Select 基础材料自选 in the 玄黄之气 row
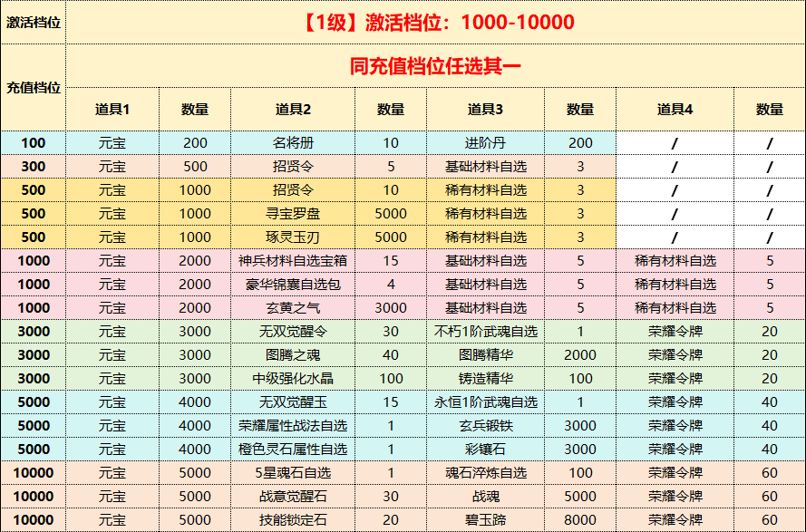This screenshot has height=532, width=806. tap(485, 308)
